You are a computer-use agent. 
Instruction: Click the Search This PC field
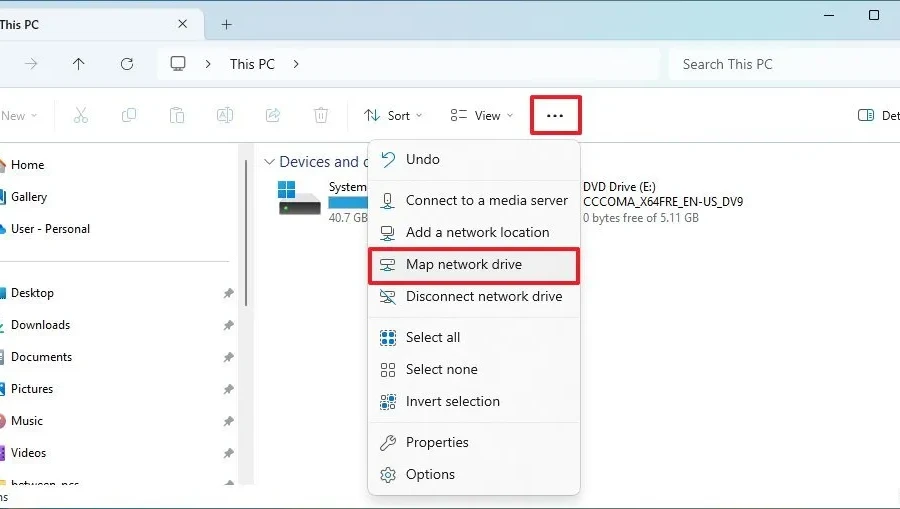[784, 64]
